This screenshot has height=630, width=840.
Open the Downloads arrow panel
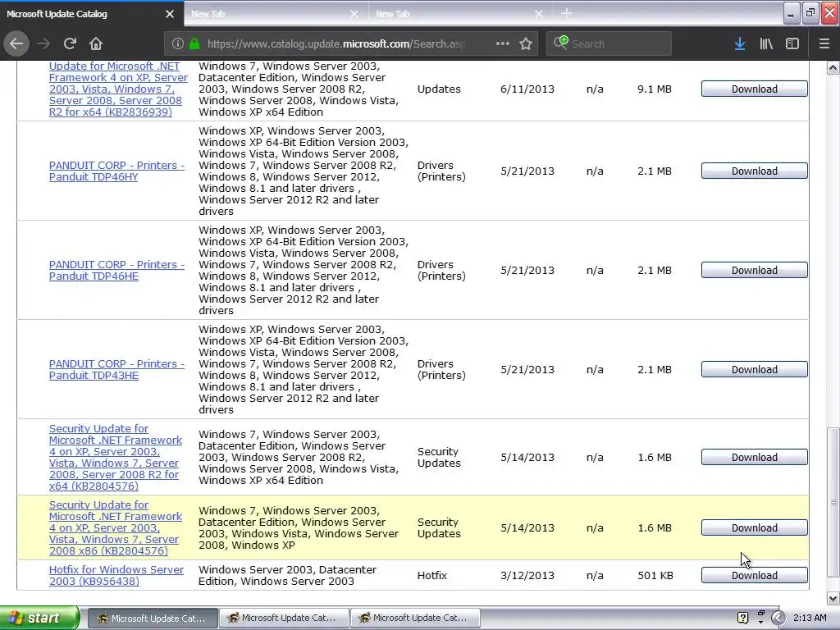pyautogui.click(x=740, y=43)
